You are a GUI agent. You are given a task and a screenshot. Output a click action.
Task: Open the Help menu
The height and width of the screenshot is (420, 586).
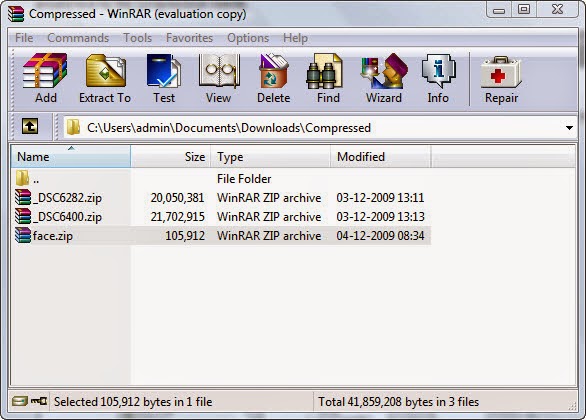[295, 38]
